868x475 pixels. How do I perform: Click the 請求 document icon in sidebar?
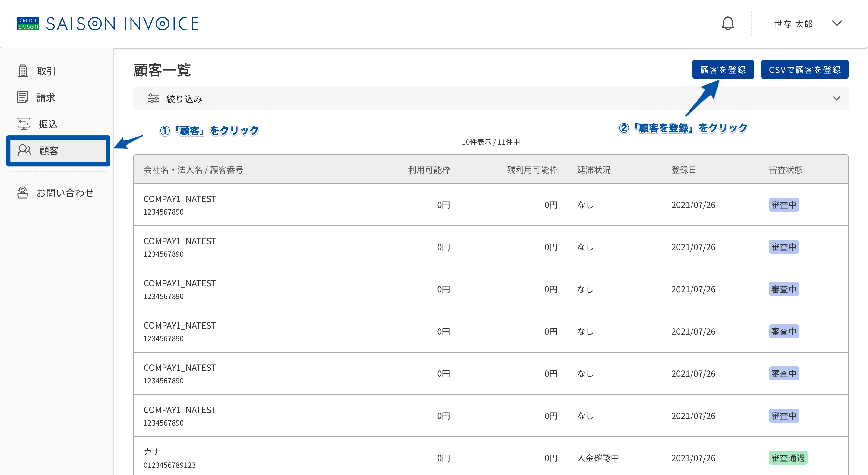pyautogui.click(x=23, y=97)
